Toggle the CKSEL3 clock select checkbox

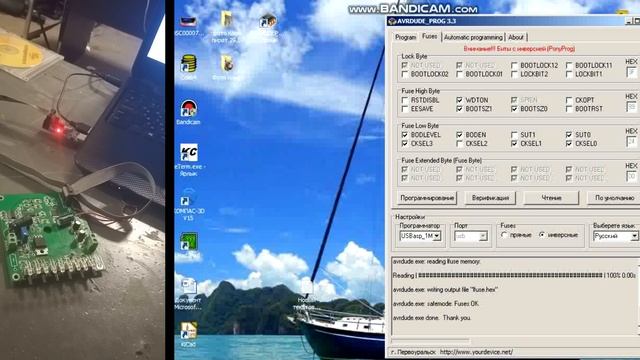405,144
